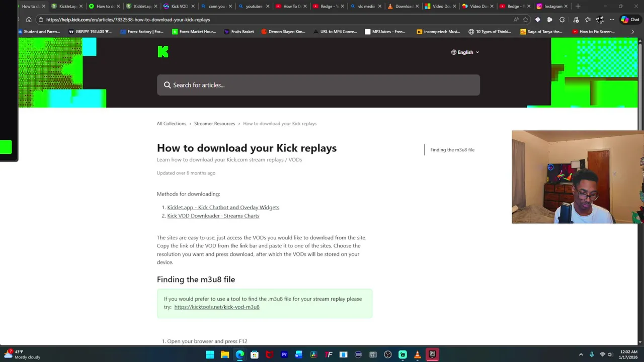This screenshot has width=644, height=362.
Task: Click the new tab plus button
Action: point(578,6)
